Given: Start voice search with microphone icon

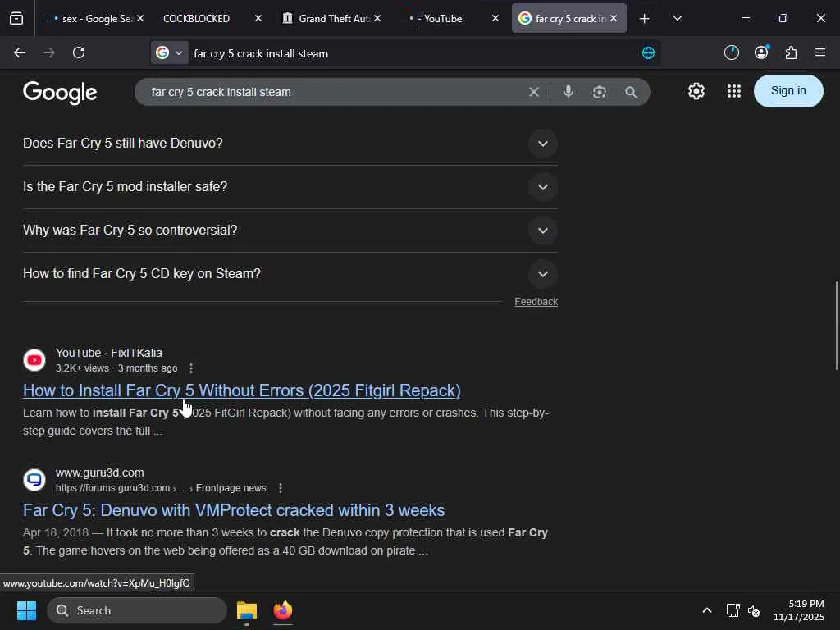Looking at the screenshot, I should (568, 92).
